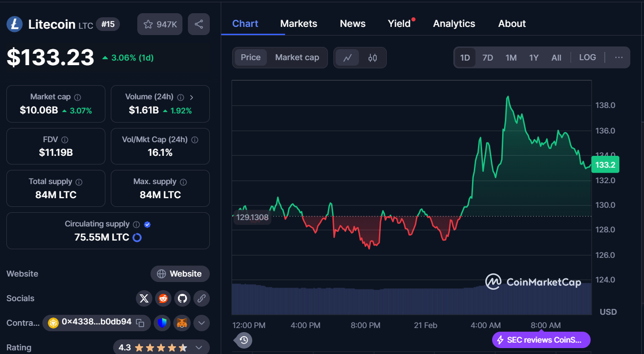644x354 pixels.
Task: Open the Analytics tab
Action: point(454,24)
